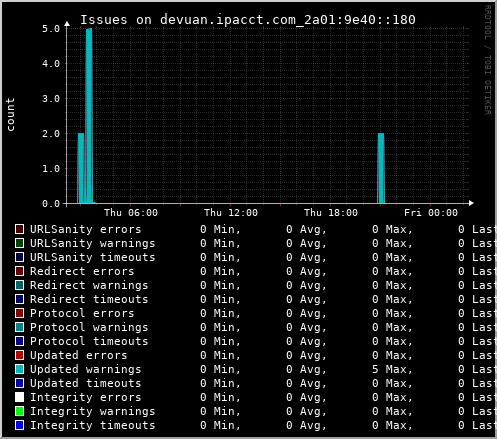Click the graph title Issues on devuan.ipacct.com
497x439 pixels.
coord(248,20)
